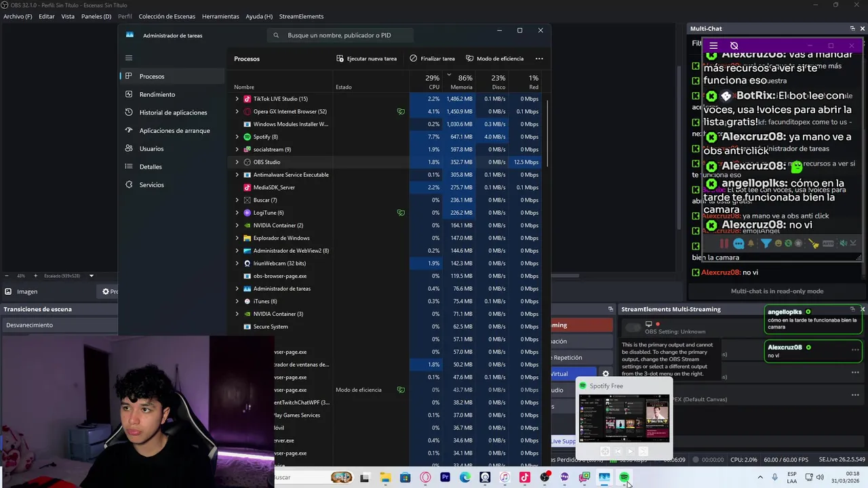This screenshot has height=488, width=868.
Task: Toggle the primary OBS output switch
Action: click(x=633, y=328)
